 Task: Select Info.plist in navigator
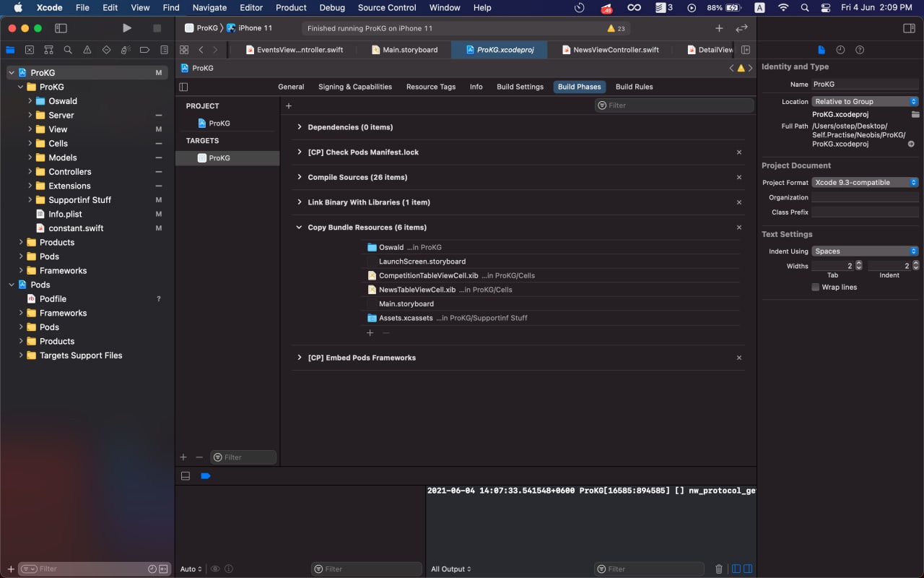pyautogui.click(x=65, y=214)
